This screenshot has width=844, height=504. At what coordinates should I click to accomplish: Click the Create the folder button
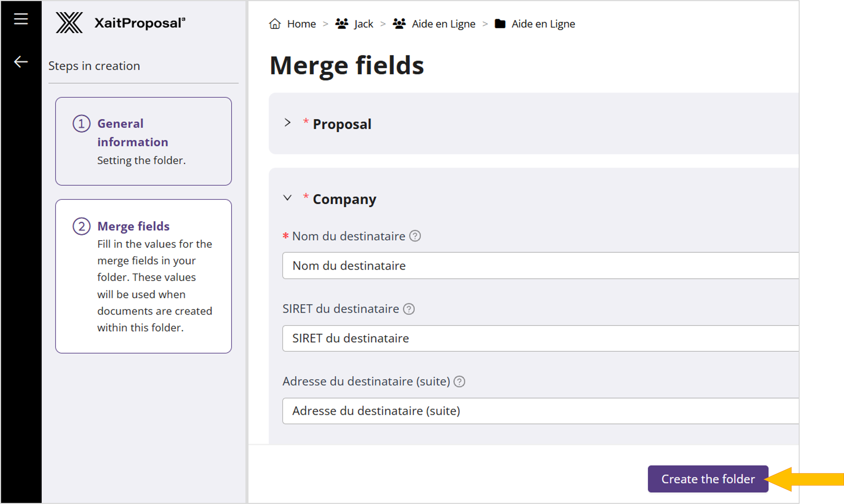[x=708, y=479]
